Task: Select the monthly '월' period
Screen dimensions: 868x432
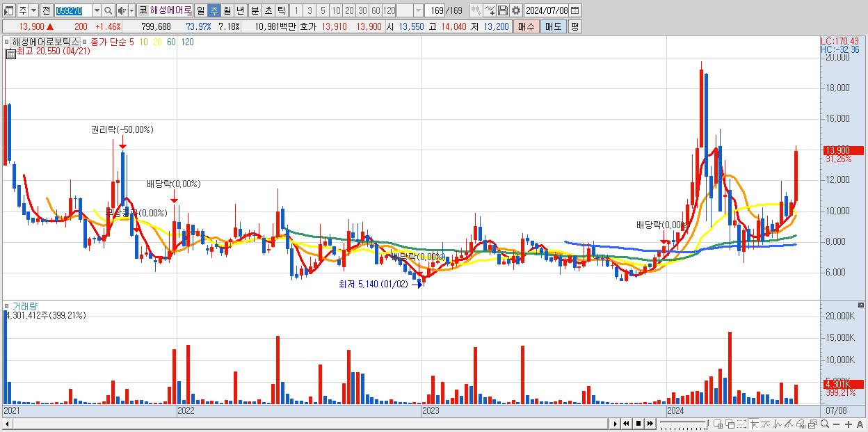Action: click(227, 10)
